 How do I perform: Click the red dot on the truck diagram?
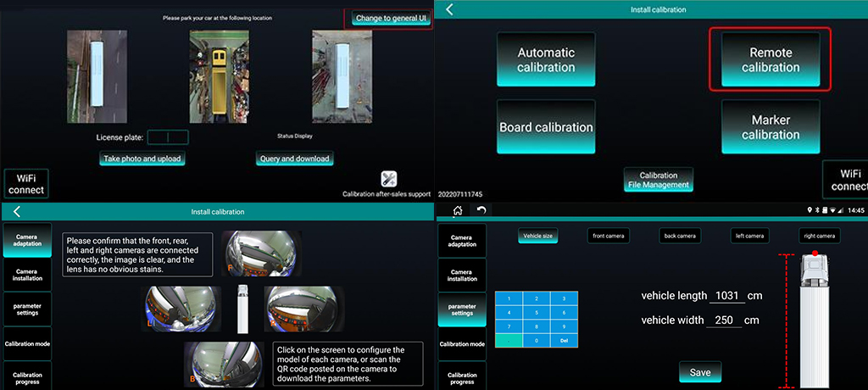click(x=815, y=253)
